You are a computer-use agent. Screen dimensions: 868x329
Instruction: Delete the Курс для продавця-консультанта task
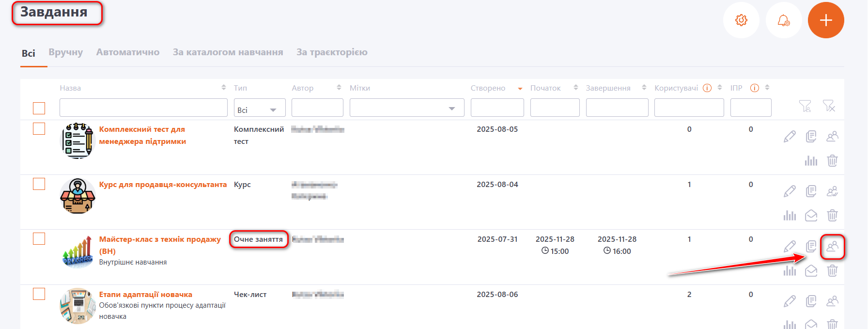[x=832, y=215]
